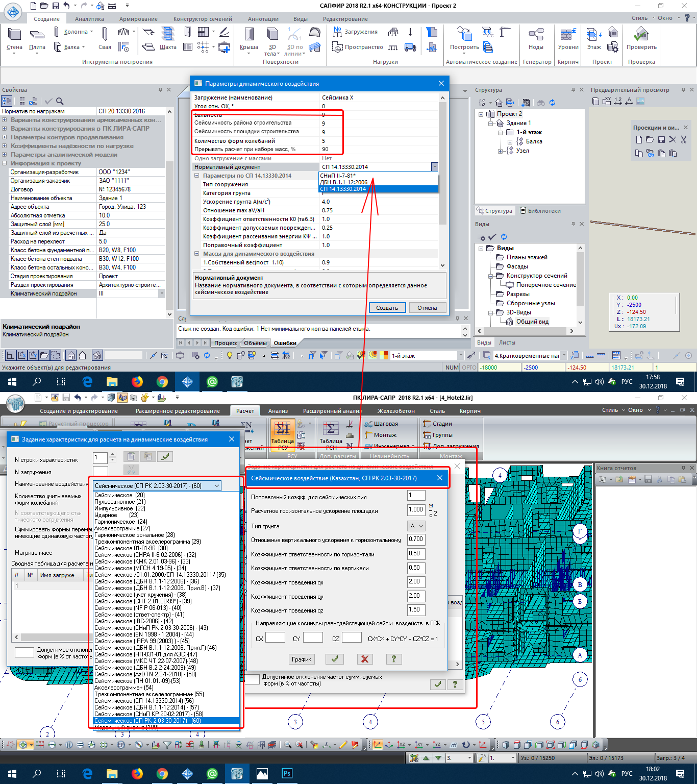The width and height of the screenshot is (697, 784).
Task: Collapse the Параметры по СП 14.13330.2014 group
Action: 196,176
